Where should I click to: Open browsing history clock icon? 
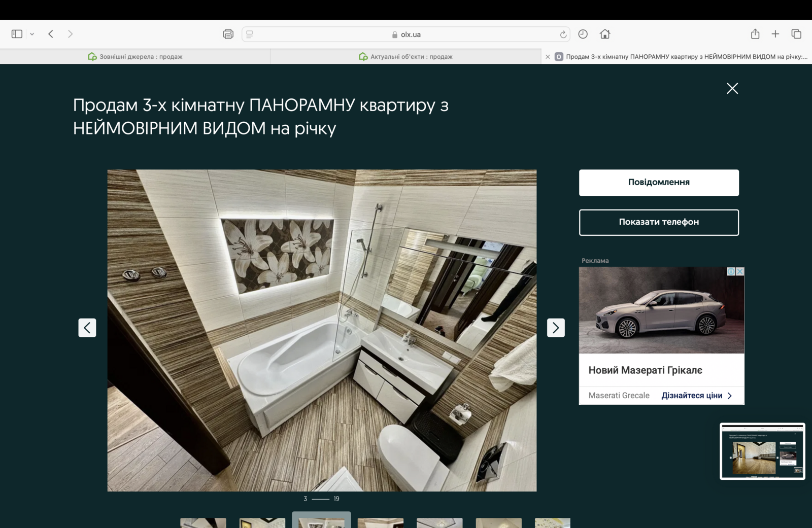pyautogui.click(x=583, y=34)
